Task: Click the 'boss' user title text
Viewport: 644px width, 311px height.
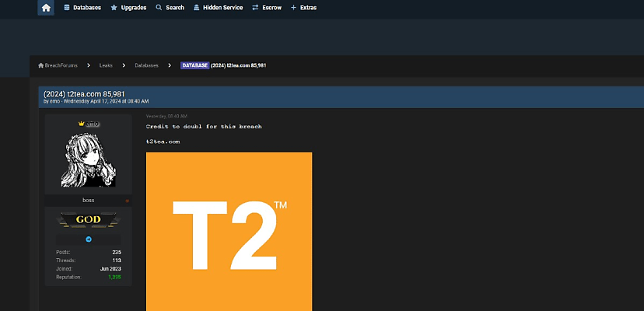Action: 89,200
